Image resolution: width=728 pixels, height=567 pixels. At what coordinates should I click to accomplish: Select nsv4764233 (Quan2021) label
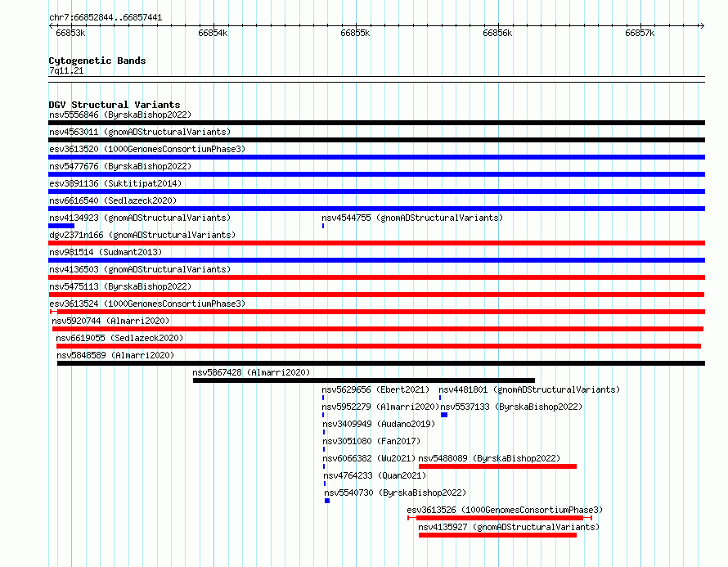[x=375, y=475]
